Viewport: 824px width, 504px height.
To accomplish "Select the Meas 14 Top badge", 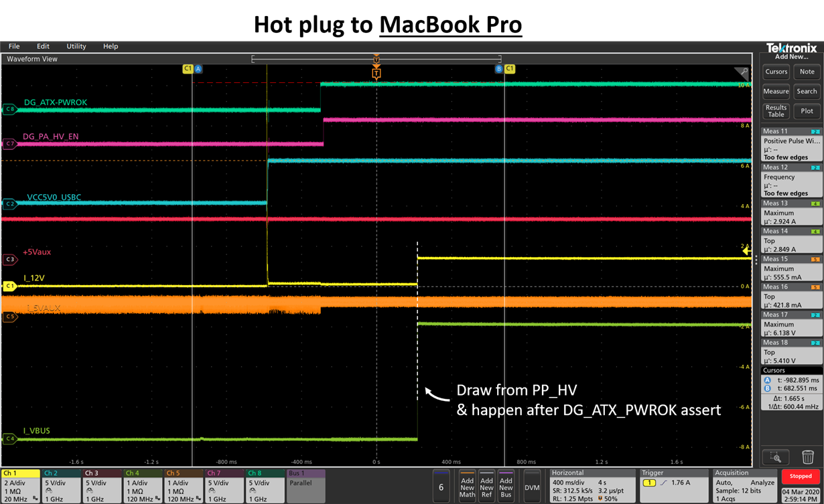I will (x=792, y=240).
